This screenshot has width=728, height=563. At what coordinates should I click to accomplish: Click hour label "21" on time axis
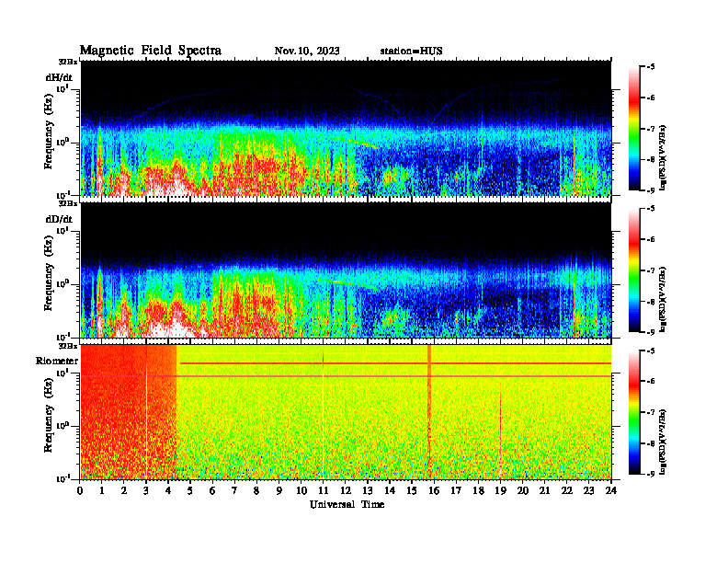[x=544, y=490]
